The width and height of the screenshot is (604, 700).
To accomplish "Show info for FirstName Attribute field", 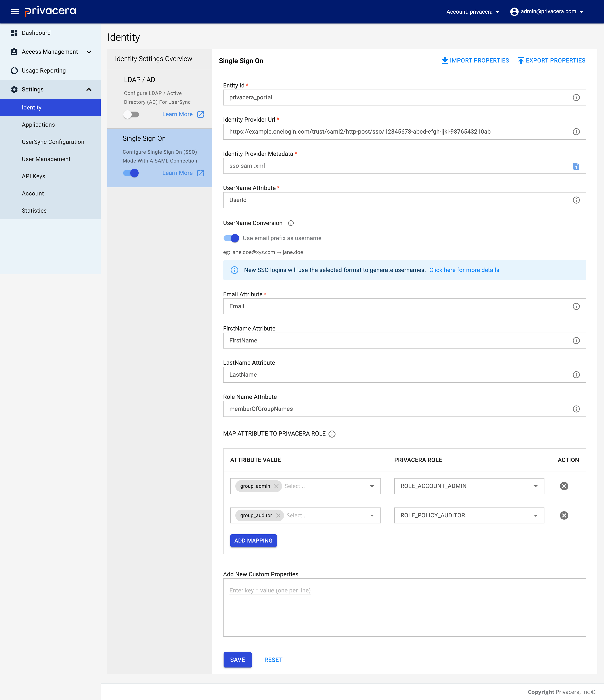I will (576, 341).
